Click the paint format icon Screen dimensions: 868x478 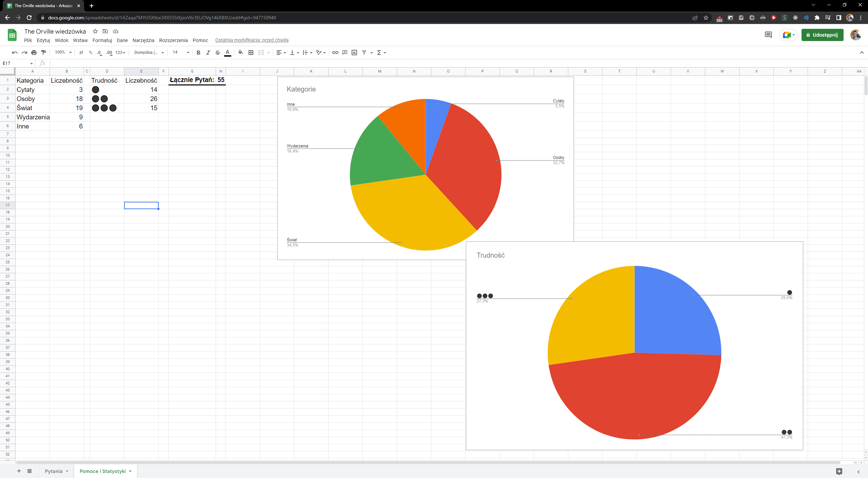pyautogui.click(x=43, y=53)
